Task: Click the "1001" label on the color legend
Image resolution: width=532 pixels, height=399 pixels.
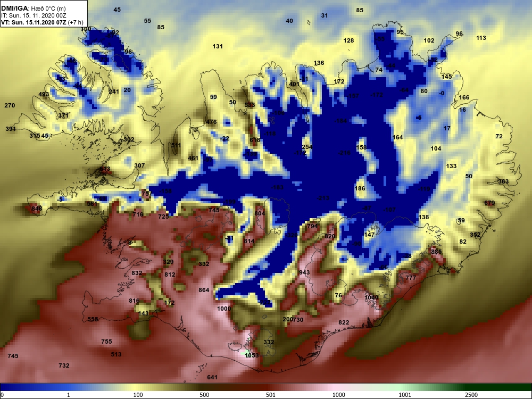Action: 405,395
